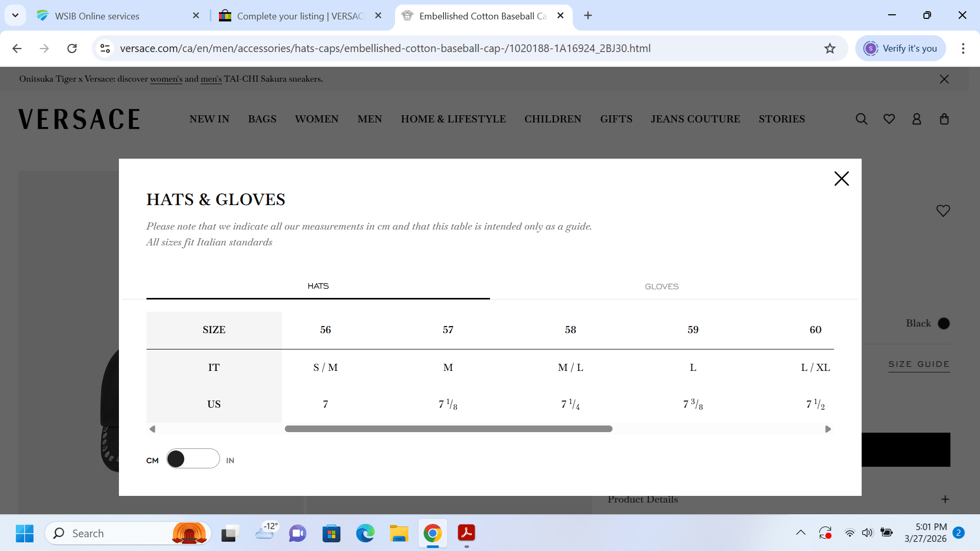Go forward to the next page
This screenshot has width=980, height=551.
(44, 48)
